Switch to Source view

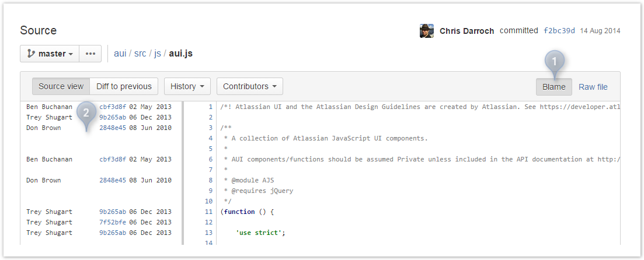click(61, 86)
